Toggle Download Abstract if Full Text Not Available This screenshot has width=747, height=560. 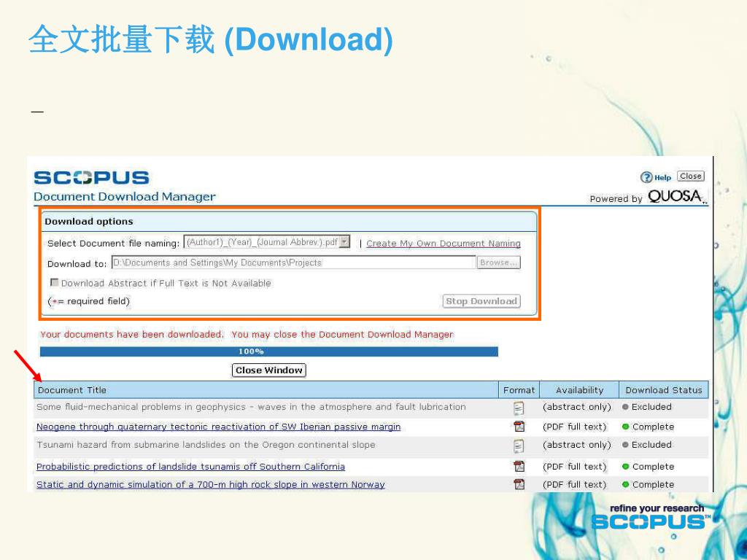pos(54,282)
